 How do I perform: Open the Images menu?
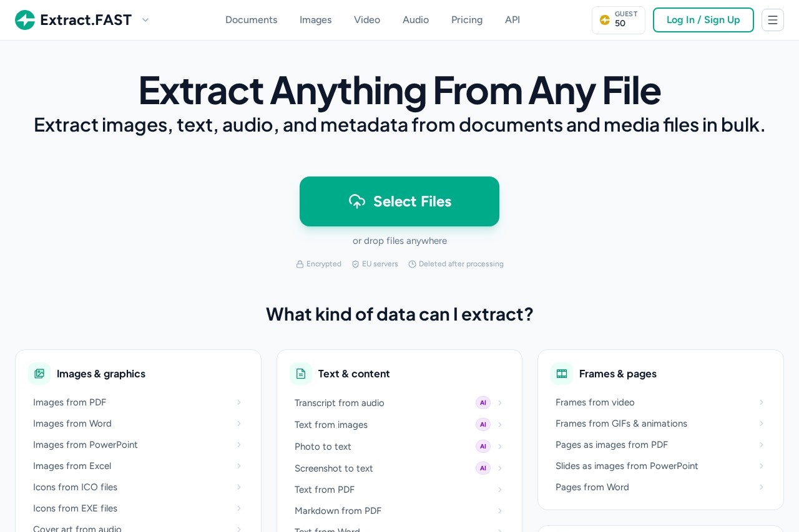[315, 20]
